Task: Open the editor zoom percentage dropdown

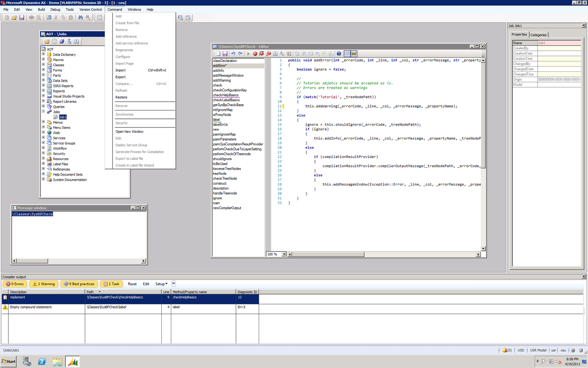Action: click(x=284, y=254)
